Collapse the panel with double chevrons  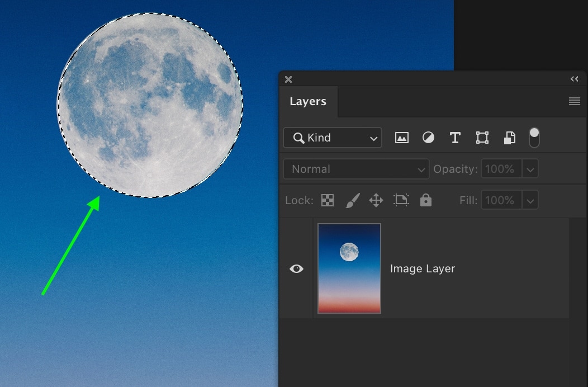tap(574, 79)
